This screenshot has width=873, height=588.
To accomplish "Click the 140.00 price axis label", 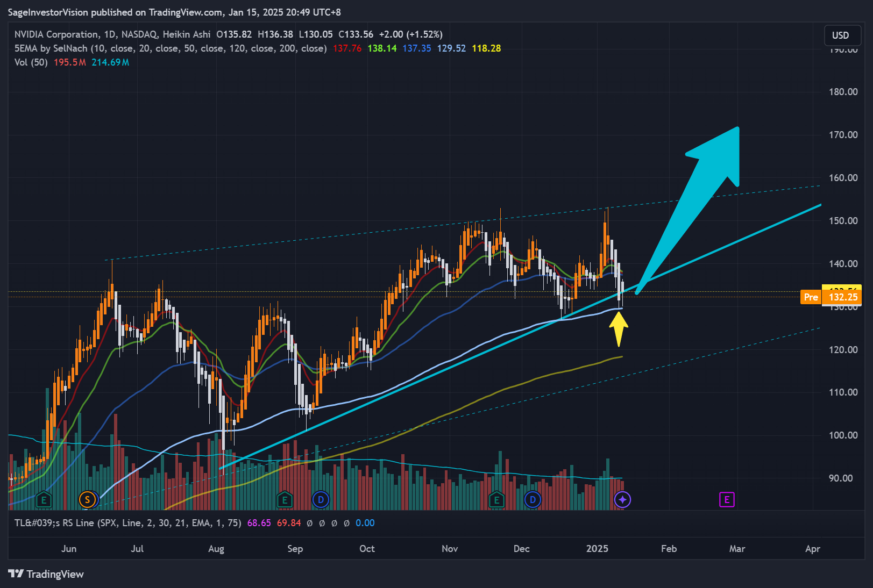I will (x=843, y=264).
